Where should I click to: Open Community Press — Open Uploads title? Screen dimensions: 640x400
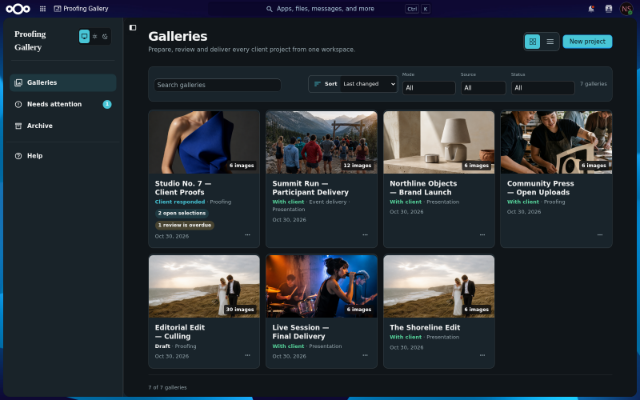[x=540, y=188]
